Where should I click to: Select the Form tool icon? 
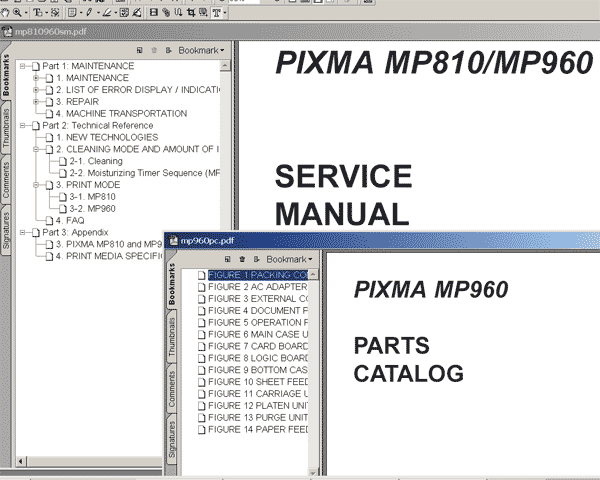pyautogui.click(x=203, y=13)
